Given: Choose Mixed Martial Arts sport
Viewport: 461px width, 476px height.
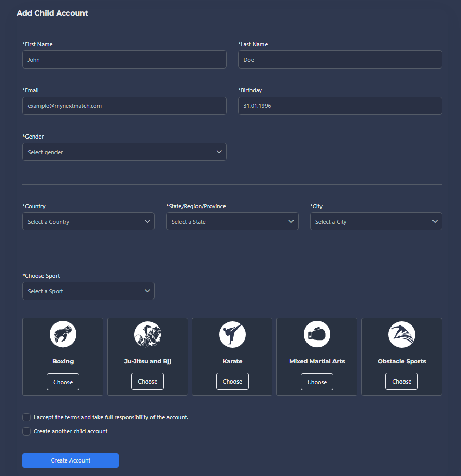Looking at the screenshot, I should pyautogui.click(x=317, y=382).
